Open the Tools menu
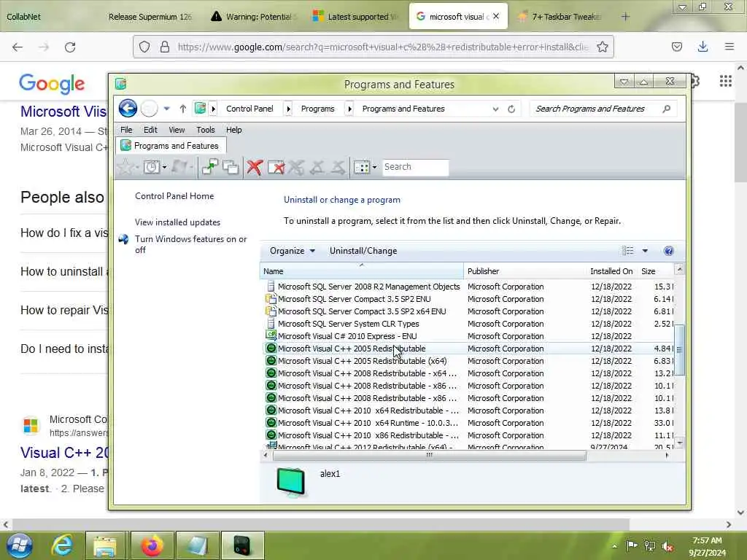Image resolution: width=747 pixels, height=560 pixels. 205,130
